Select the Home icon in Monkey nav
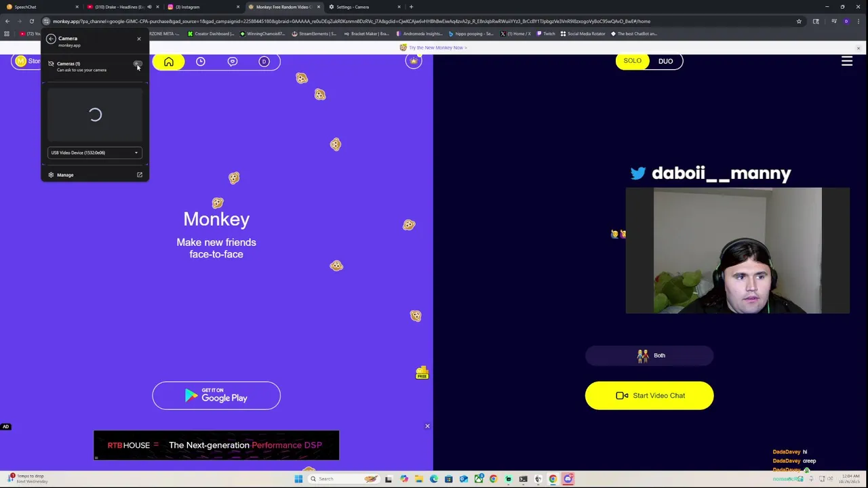The width and height of the screenshot is (868, 488). [x=169, y=62]
